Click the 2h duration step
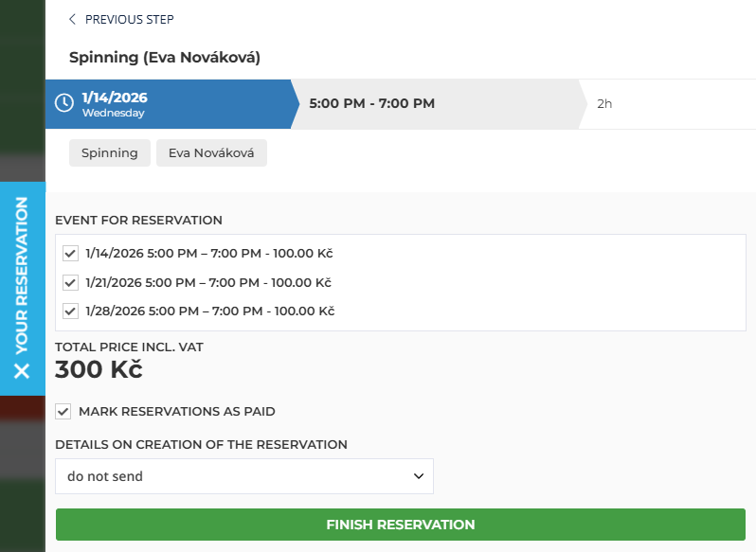This screenshot has height=552, width=756. pos(604,104)
